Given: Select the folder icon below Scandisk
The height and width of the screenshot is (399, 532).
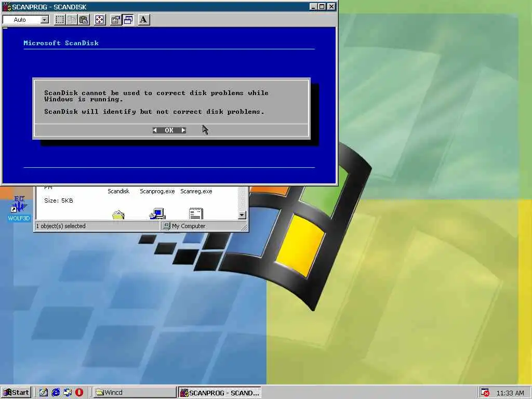Looking at the screenshot, I should coord(118,215).
